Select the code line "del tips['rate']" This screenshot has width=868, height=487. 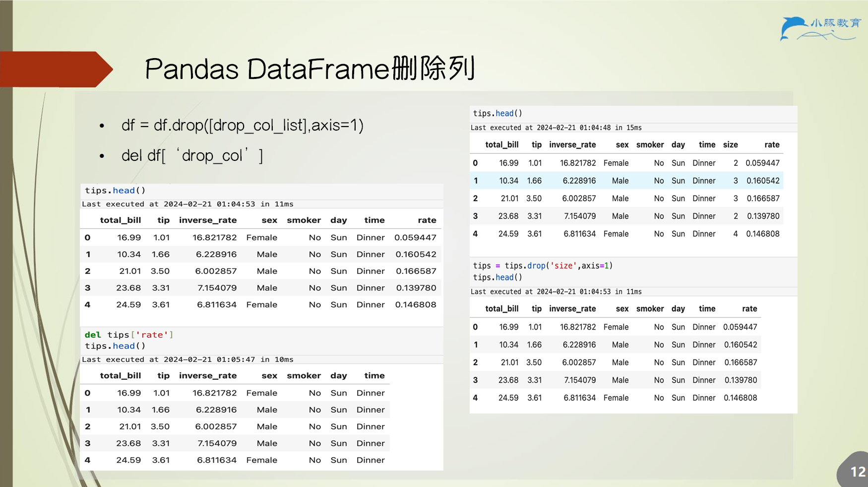(x=129, y=335)
